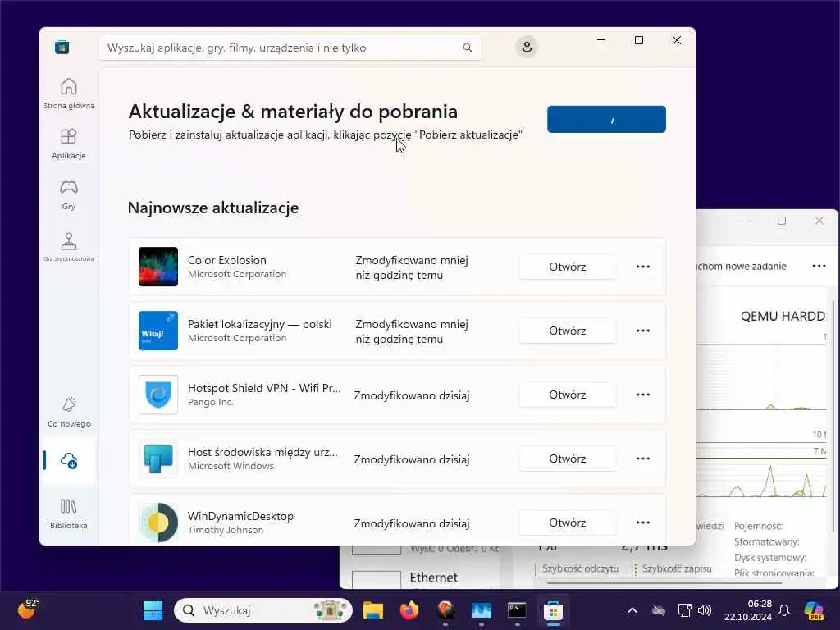Open more options for Color Explosion
The height and width of the screenshot is (630, 840).
pyautogui.click(x=643, y=267)
